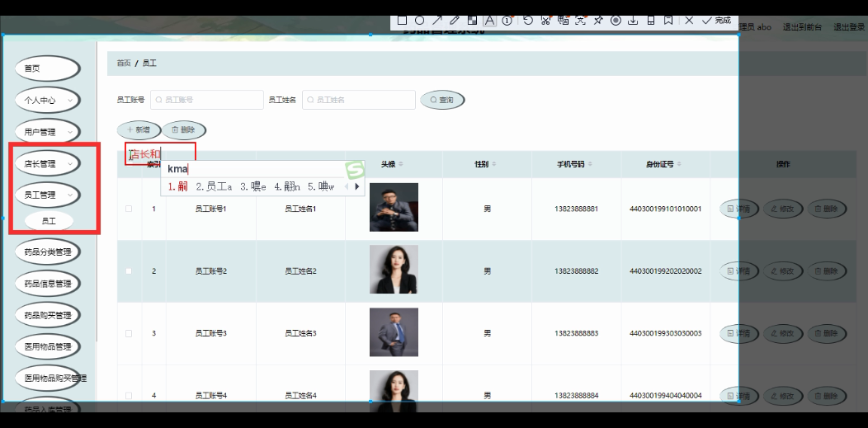Open 首页 in the sidebar
This screenshot has width=868, height=428.
point(48,68)
